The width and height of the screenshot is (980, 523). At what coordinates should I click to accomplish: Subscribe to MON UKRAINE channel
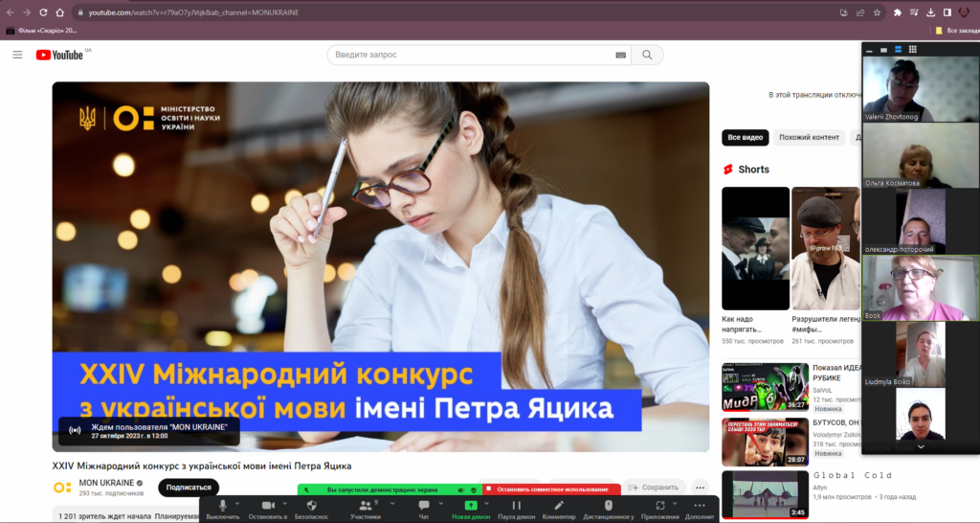point(189,488)
